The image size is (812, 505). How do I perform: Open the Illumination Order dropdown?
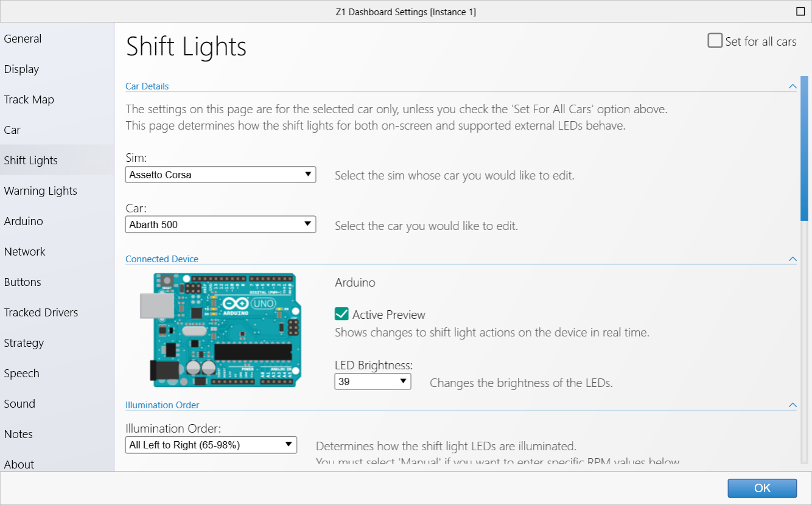[211, 445]
